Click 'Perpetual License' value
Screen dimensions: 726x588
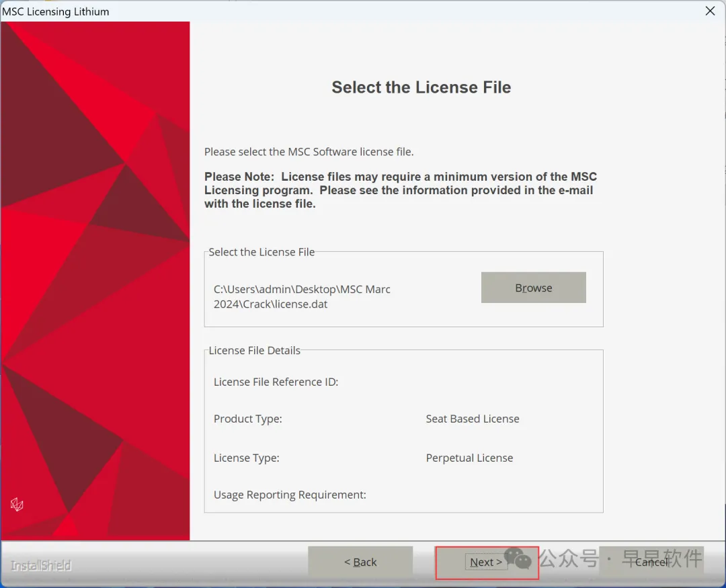469,458
